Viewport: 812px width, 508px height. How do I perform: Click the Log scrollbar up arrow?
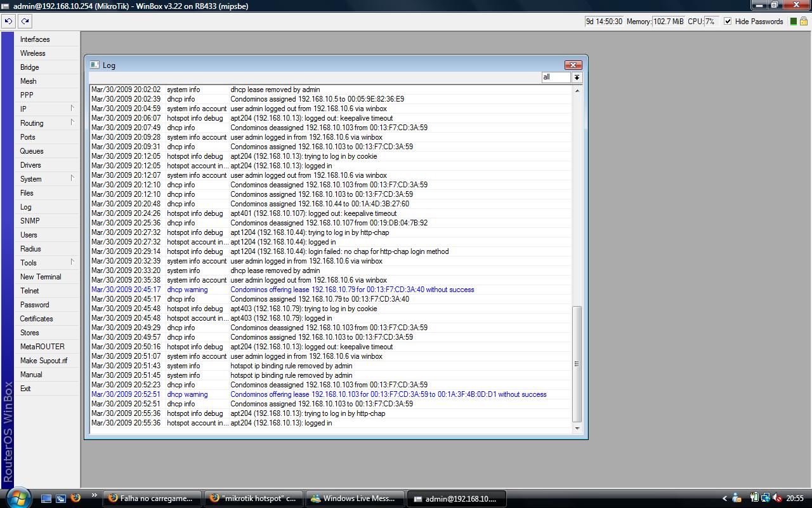pyautogui.click(x=577, y=91)
